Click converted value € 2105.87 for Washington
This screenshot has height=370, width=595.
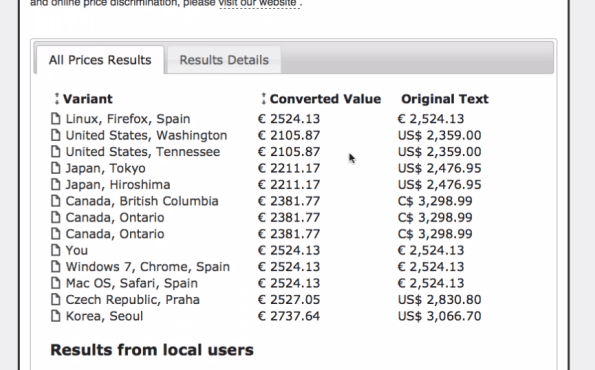(289, 135)
